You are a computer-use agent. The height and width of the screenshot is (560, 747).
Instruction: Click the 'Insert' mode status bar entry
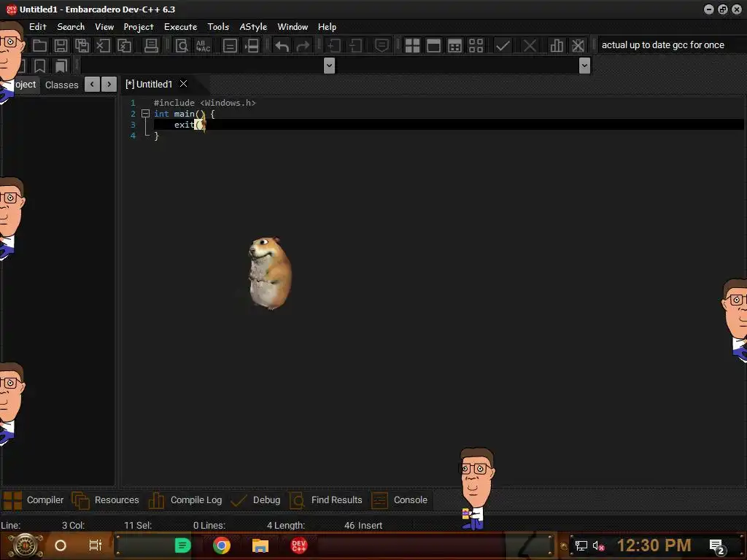370,525
